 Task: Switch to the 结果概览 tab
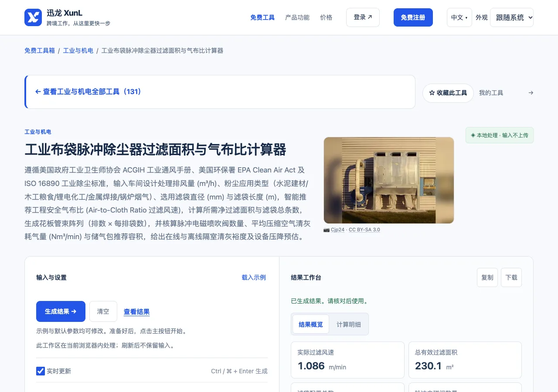(x=311, y=324)
